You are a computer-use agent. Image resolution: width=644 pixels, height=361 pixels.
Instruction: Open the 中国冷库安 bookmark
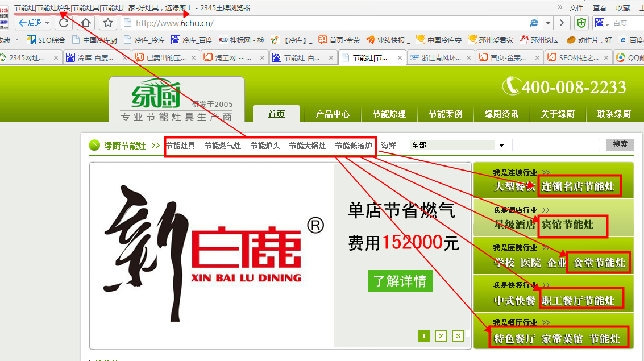[439, 40]
